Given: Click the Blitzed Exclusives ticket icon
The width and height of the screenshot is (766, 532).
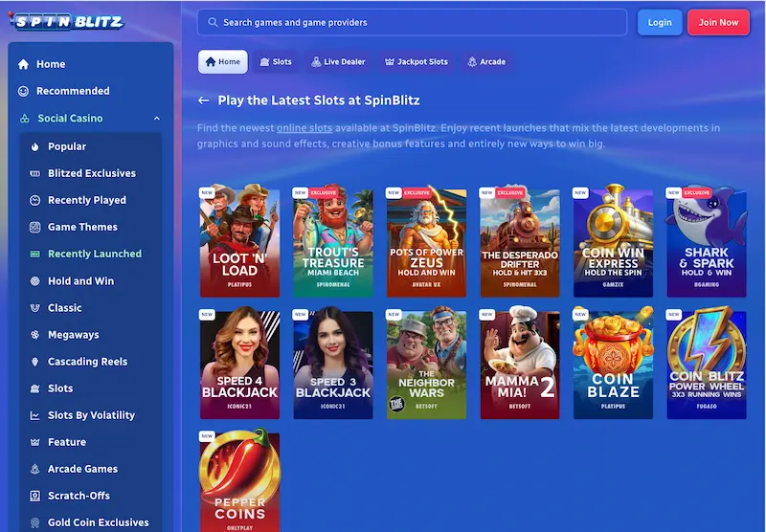Looking at the screenshot, I should (34, 174).
